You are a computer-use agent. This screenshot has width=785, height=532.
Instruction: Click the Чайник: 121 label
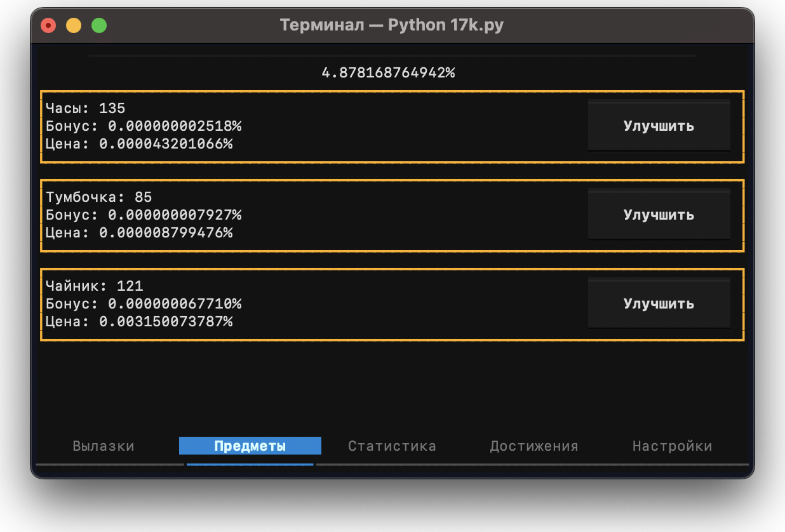tap(95, 286)
